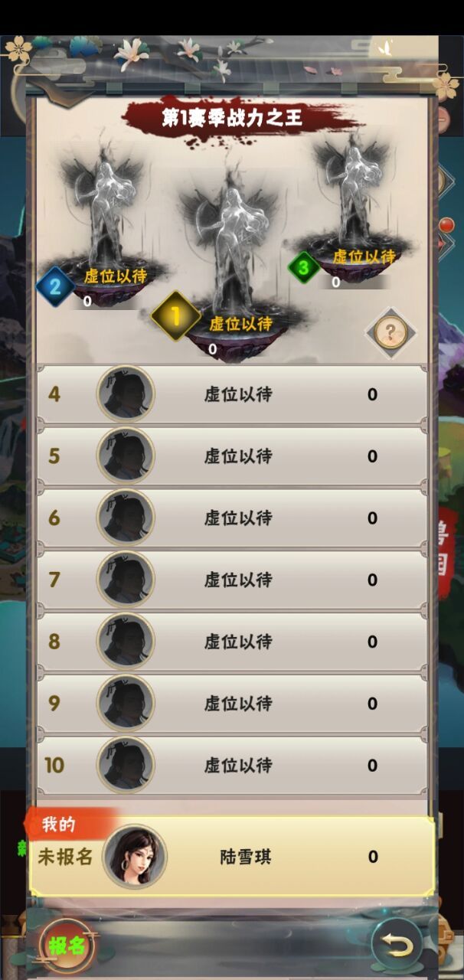Open the rank 10 leaderboard entry avatar
464x980 pixels.
pos(126,765)
